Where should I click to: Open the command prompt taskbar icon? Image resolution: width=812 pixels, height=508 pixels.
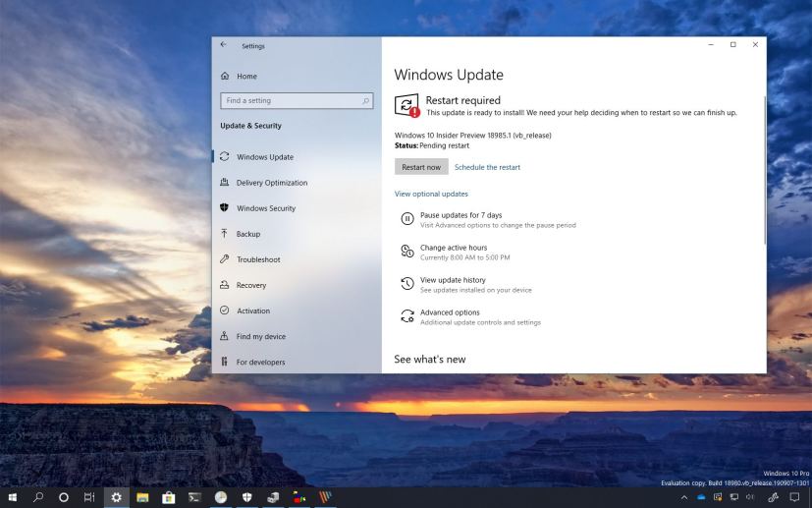click(194, 497)
